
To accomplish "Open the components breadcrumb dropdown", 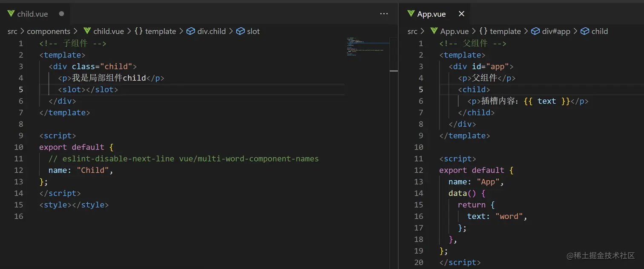I will pyautogui.click(x=49, y=31).
